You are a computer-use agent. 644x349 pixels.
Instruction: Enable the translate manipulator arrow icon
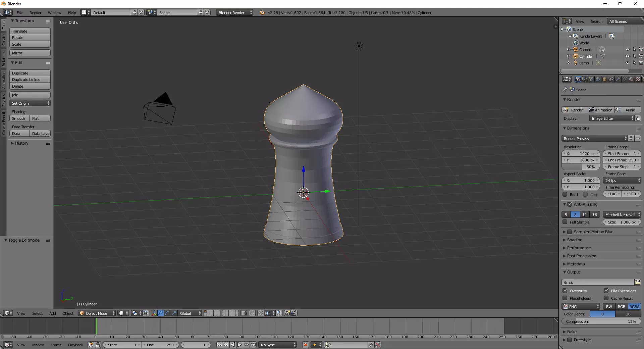tap(161, 313)
